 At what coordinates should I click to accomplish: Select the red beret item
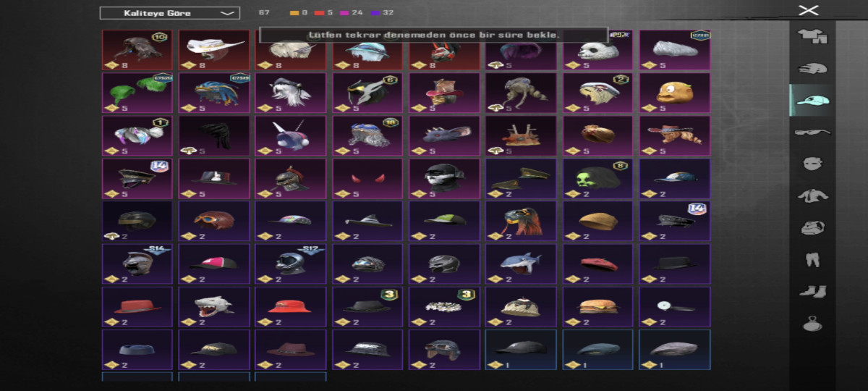click(x=597, y=264)
